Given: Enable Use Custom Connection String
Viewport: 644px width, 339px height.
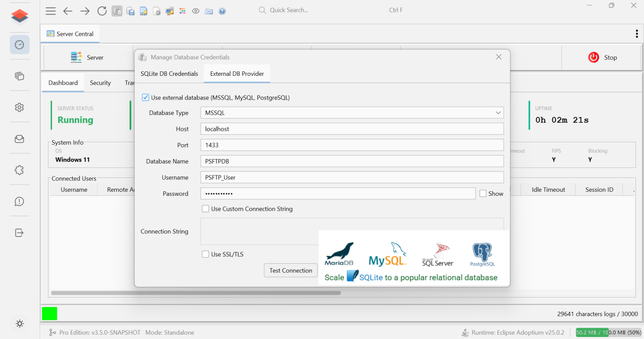Looking at the screenshot, I should (205, 209).
